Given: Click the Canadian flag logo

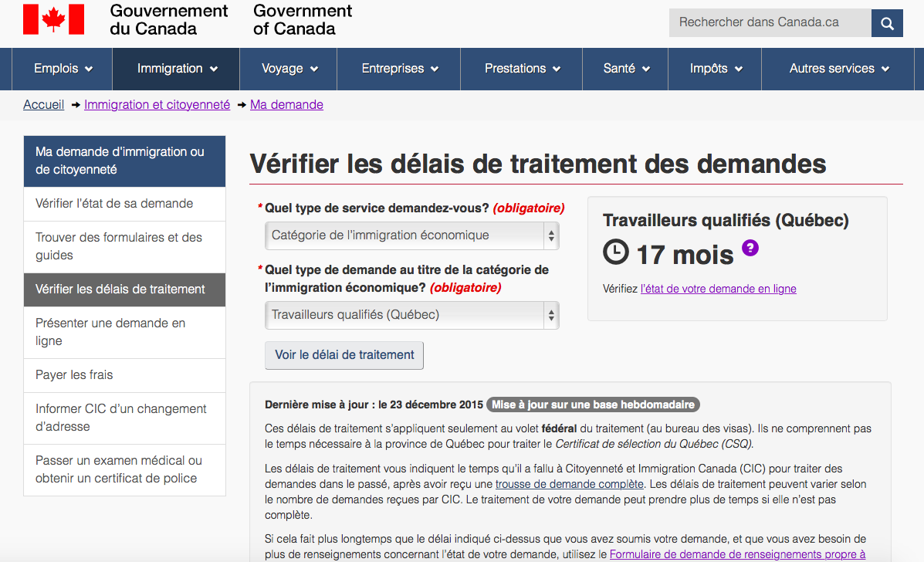Looking at the screenshot, I should (x=53, y=19).
